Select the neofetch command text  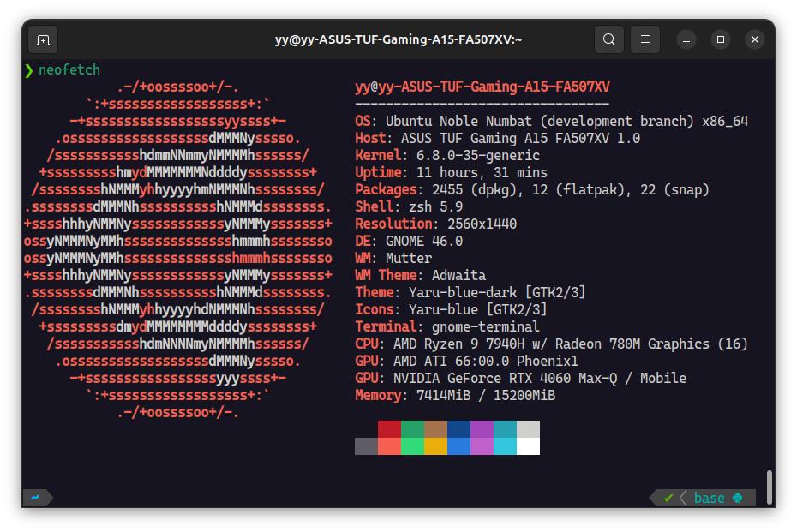tap(69, 70)
